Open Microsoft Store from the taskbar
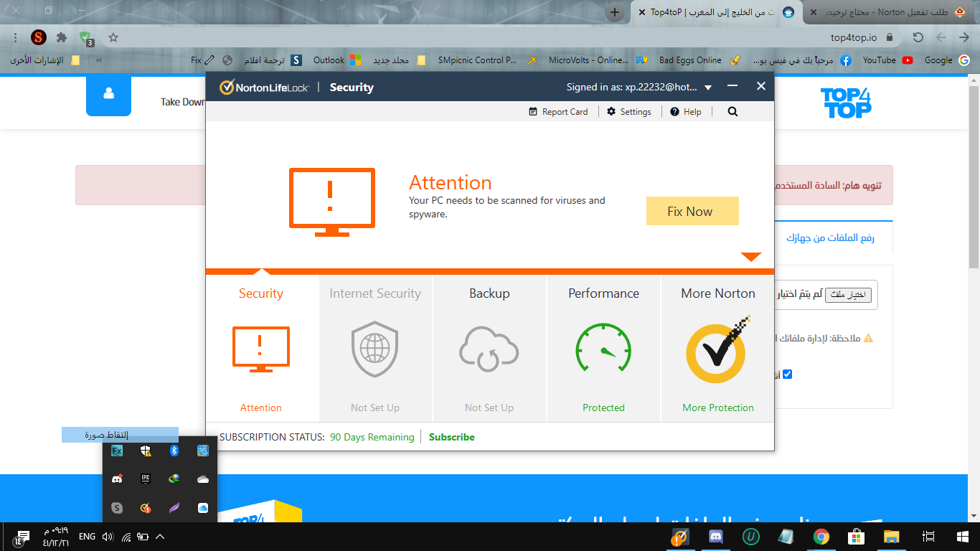980x551 pixels. tap(856, 537)
